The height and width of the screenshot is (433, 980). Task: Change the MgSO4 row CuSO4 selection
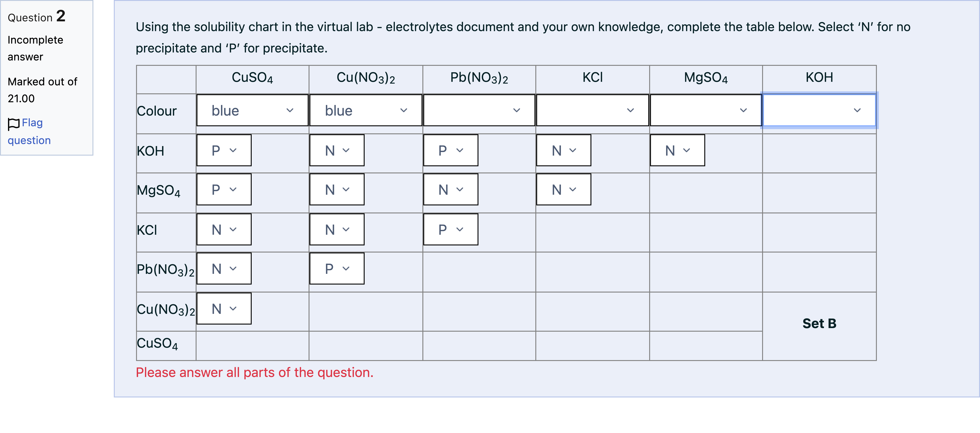pyautogui.click(x=224, y=189)
